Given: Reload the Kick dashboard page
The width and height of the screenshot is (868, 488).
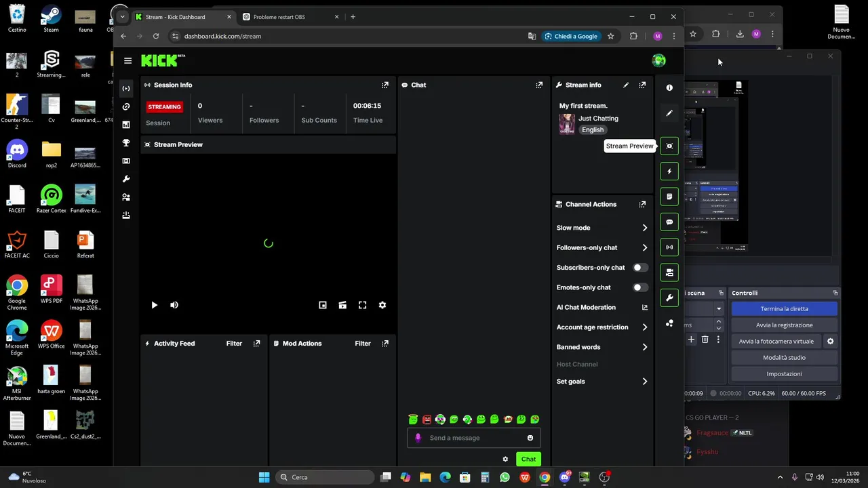Looking at the screenshot, I should click(156, 36).
